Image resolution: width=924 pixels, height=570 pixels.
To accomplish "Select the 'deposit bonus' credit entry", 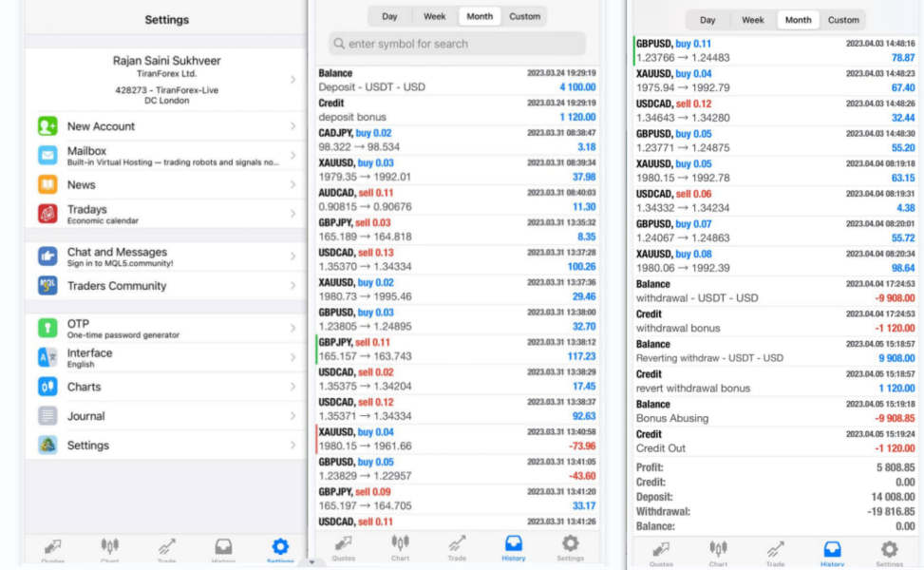I will point(458,110).
